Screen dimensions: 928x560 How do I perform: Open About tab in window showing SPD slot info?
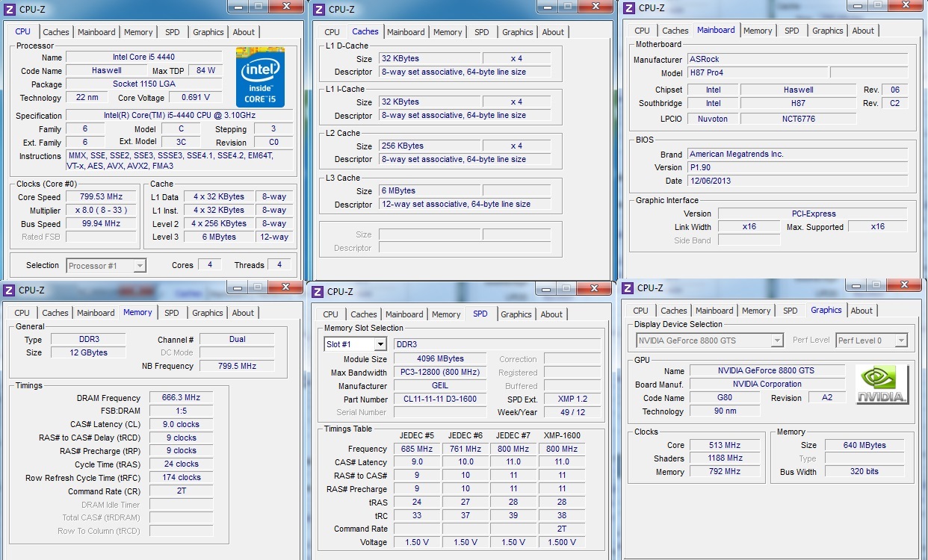pos(551,314)
